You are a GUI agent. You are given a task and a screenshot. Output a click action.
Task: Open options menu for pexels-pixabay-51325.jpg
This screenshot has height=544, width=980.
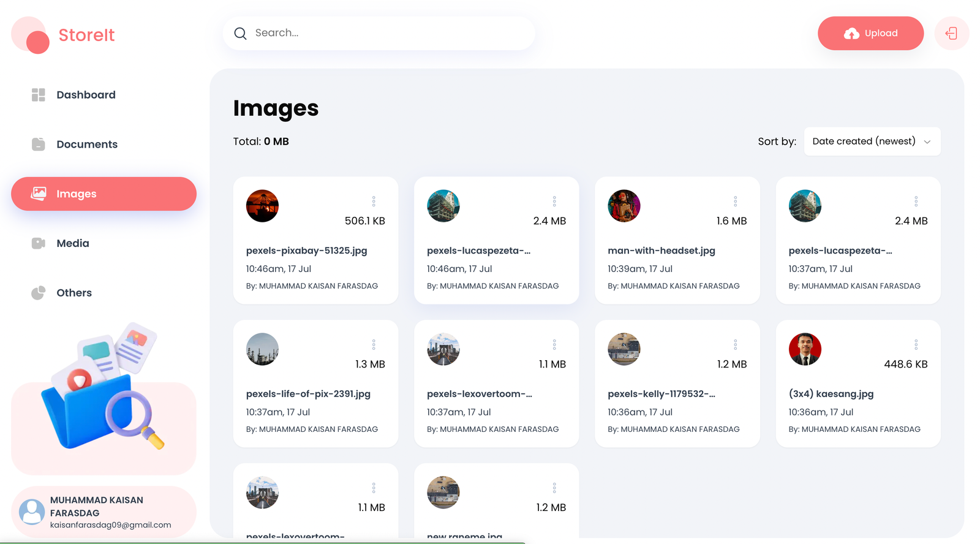point(374,201)
